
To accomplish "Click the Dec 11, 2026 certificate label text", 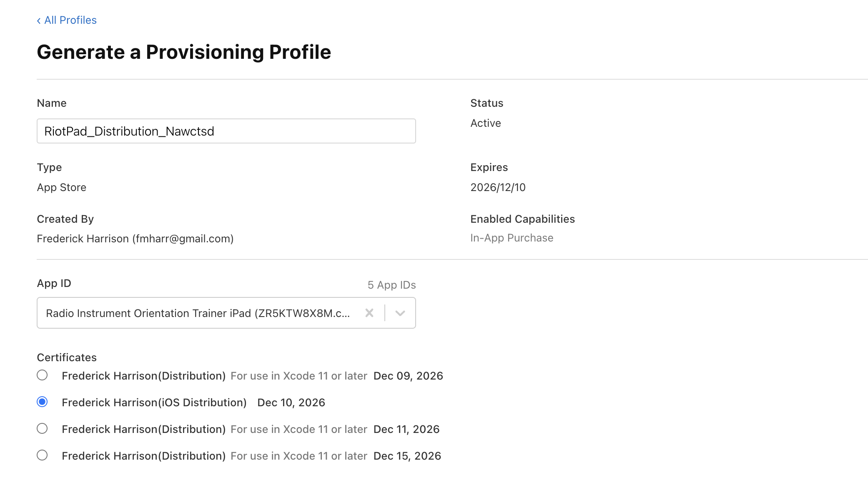I will 406,429.
